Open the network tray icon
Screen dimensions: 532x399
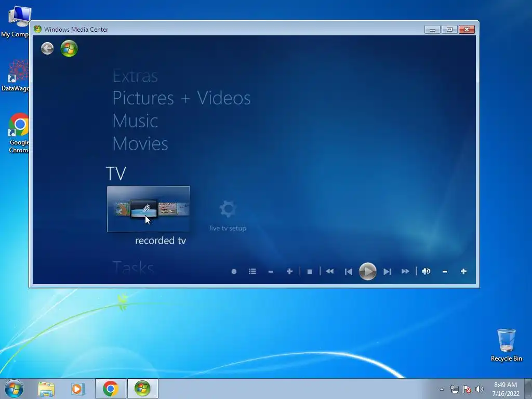tap(454, 389)
